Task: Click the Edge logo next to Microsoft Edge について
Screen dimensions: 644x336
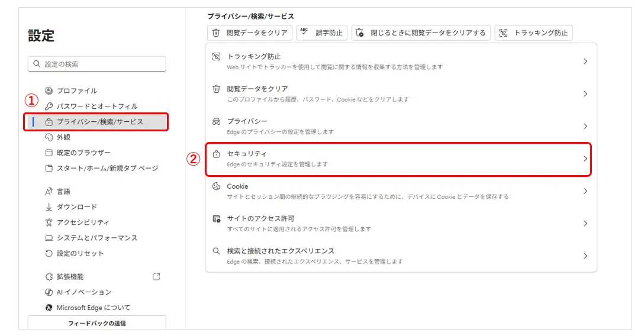Action: pyautogui.click(x=49, y=308)
